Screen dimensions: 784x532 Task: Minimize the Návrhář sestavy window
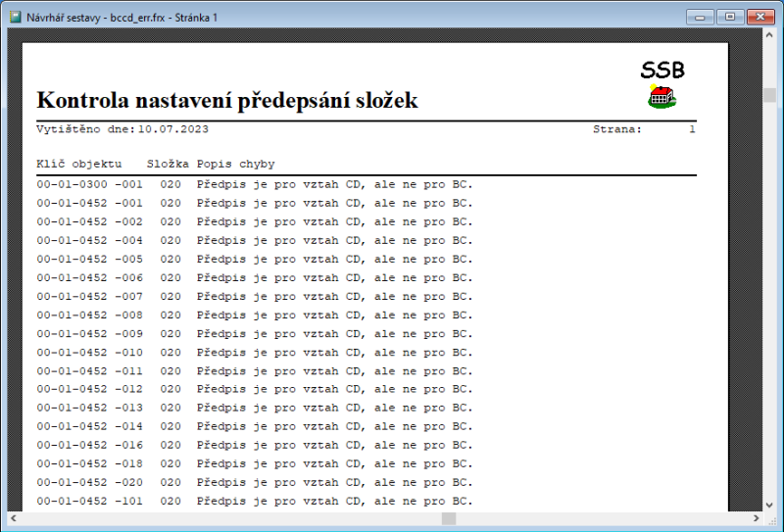700,17
